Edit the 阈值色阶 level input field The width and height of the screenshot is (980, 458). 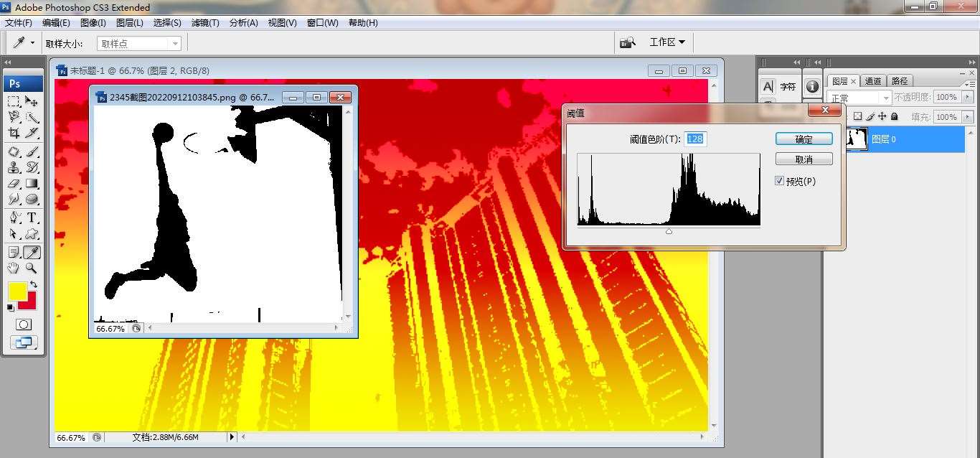click(695, 139)
